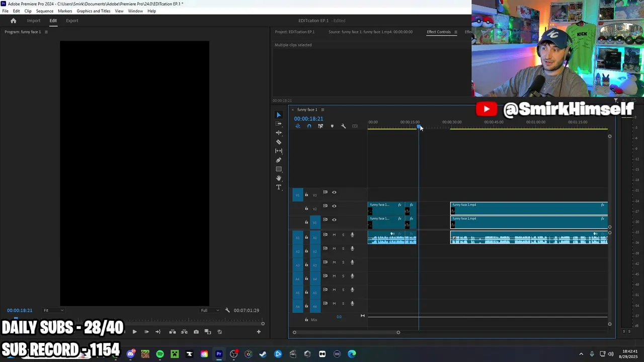Open Steam from the taskbar
Image resolution: width=644 pixels, height=362 pixels.
(x=263, y=354)
